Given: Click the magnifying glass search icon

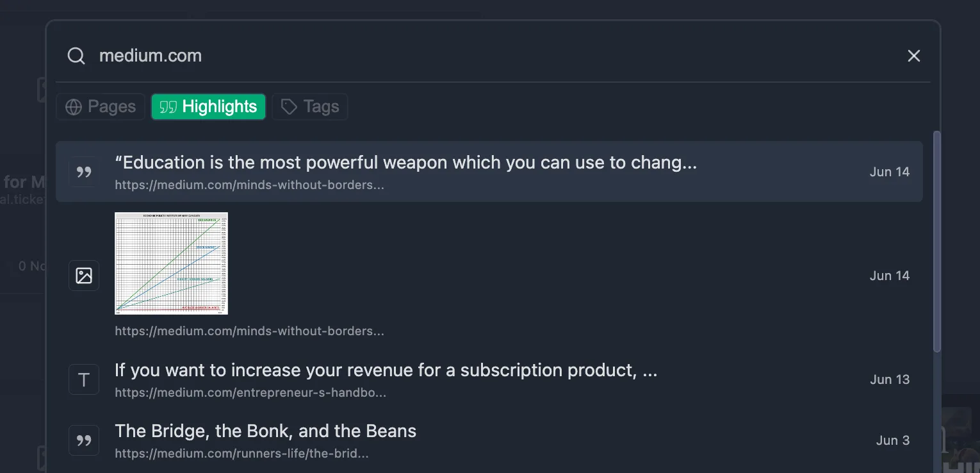Looking at the screenshot, I should 76,56.
